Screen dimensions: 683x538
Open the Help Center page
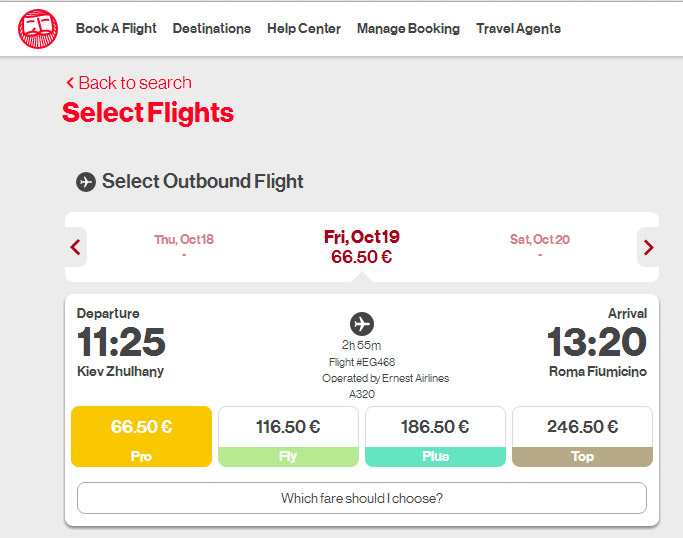pos(304,28)
